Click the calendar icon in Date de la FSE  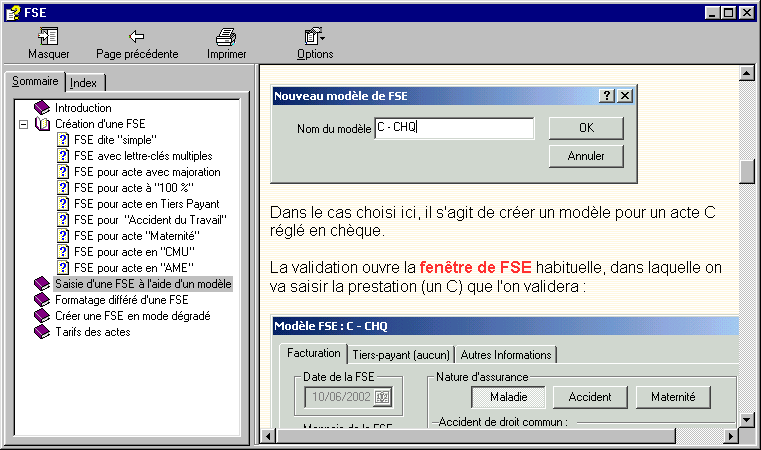coord(382,397)
